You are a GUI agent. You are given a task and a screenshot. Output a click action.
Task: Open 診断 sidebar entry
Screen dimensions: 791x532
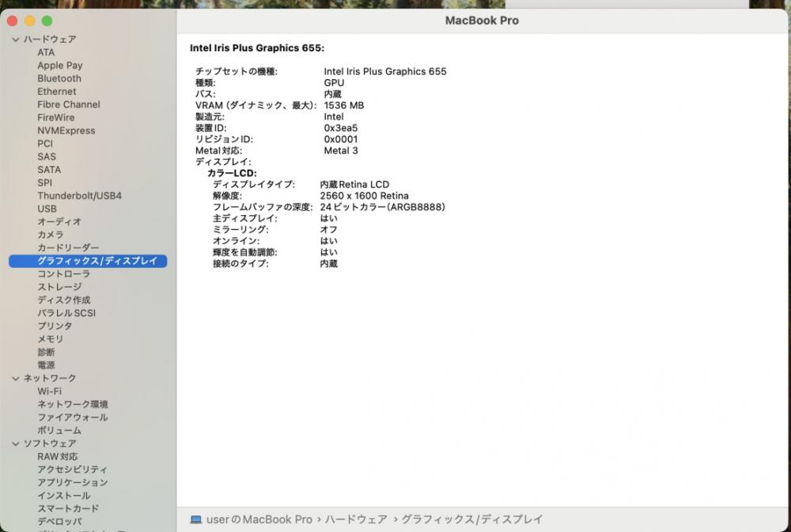(x=46, y=353)
